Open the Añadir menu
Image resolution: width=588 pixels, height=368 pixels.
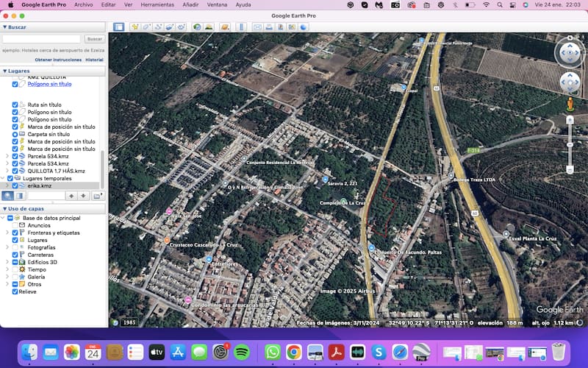190,5
